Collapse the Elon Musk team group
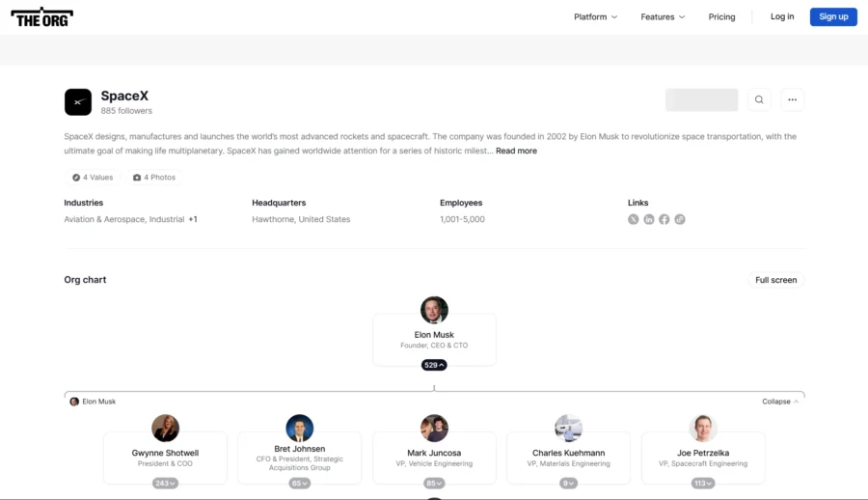This screenshot has height=500, width=868. (x=780, y=402)
